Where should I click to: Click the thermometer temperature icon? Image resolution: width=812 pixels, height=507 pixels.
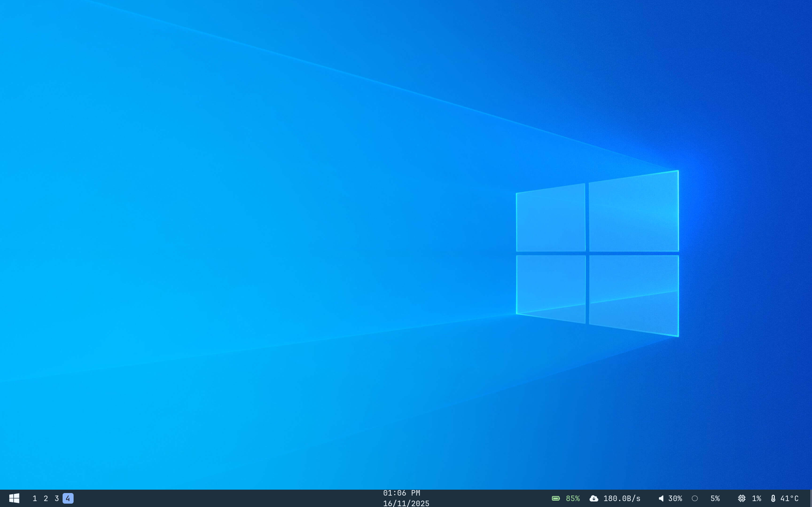(774, 498)
